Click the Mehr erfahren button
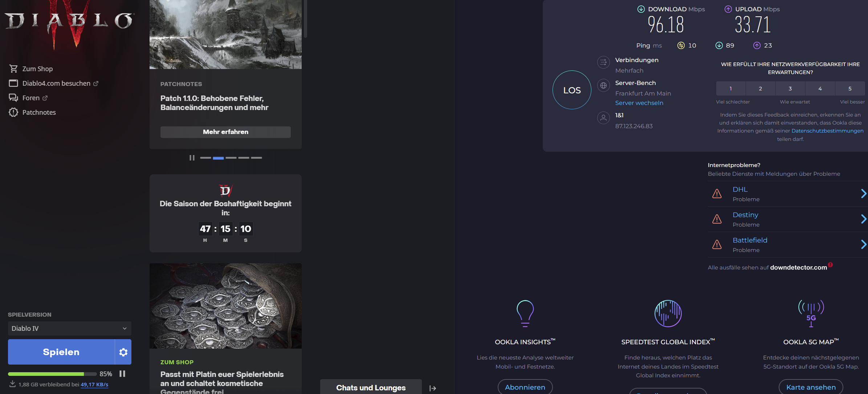Viewport: 868px width, 394px height. pos(225,132)
